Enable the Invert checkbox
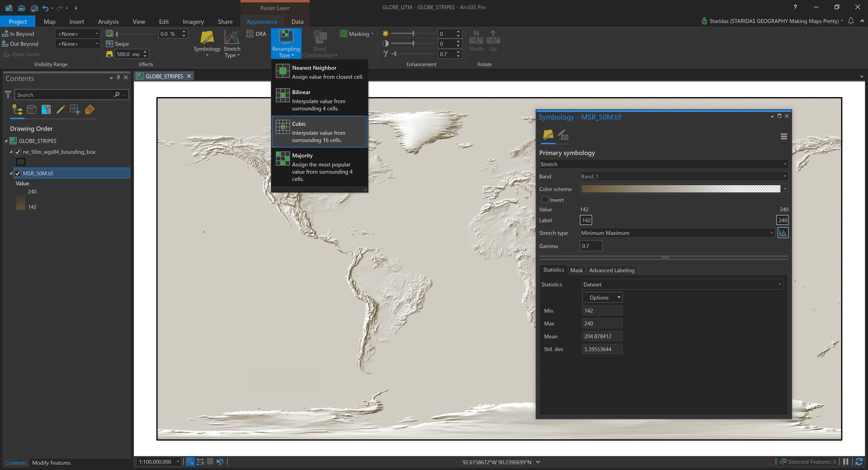 coord(545,200)
